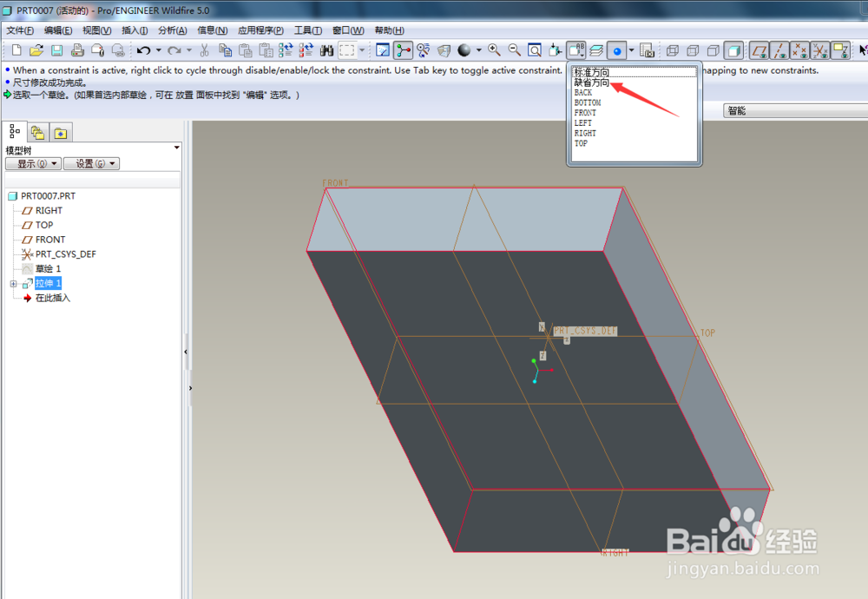Save the model with the floppy disk icon
The image size is (868, 599).
(x=56, y=50)
